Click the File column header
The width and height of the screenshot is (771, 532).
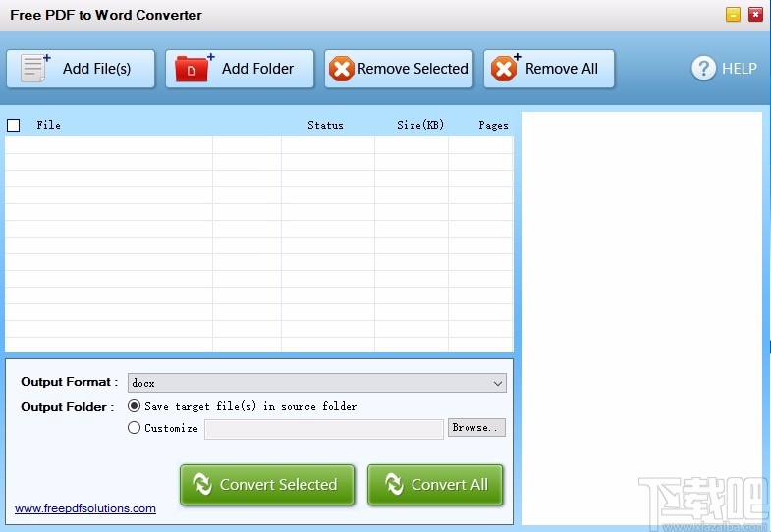48,125
